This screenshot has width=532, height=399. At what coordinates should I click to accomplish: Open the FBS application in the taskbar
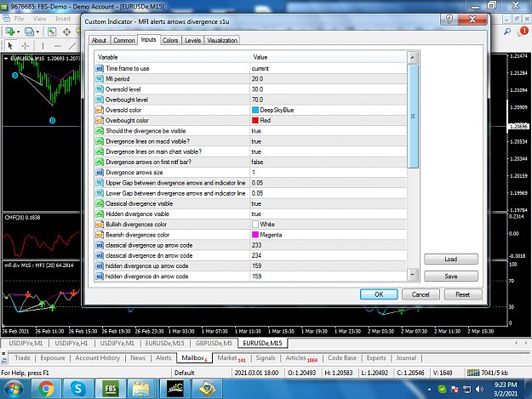(111, 389)
